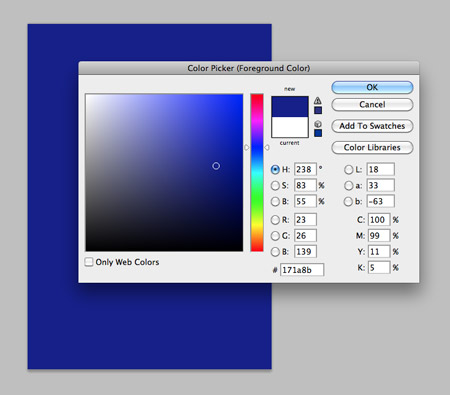Click the S field showing 83
Screen dimensions: 450x395
[x=305, y=185]
